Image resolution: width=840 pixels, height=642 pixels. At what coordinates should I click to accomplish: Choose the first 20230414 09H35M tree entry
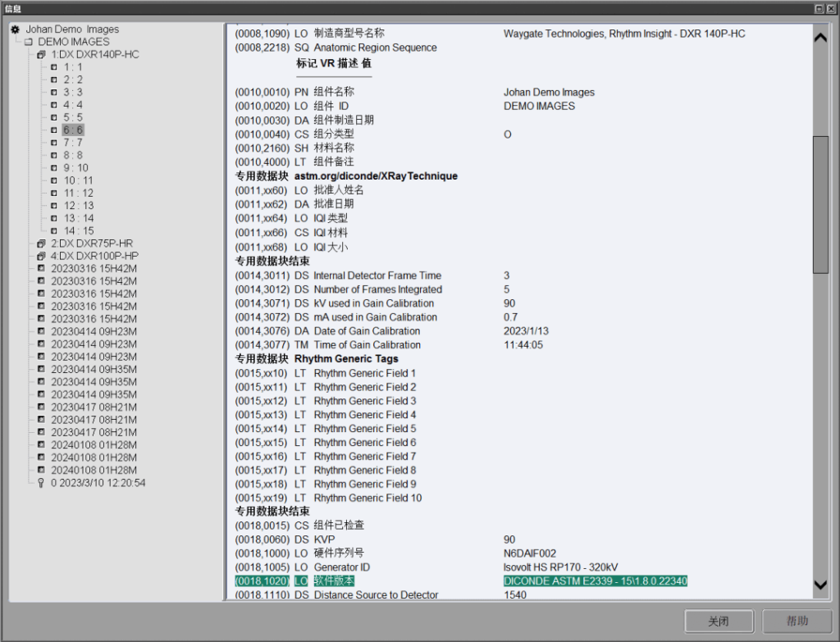94,370
